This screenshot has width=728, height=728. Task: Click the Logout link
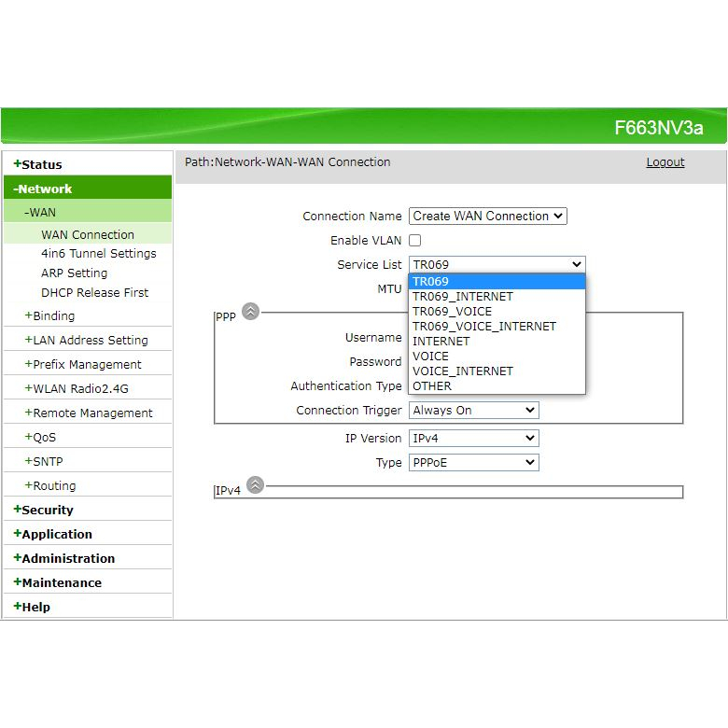665,162
